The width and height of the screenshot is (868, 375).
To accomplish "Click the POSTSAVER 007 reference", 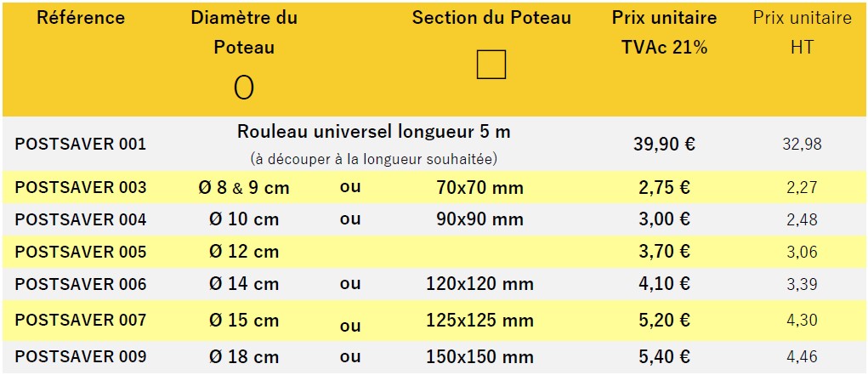I will [81, 320].
